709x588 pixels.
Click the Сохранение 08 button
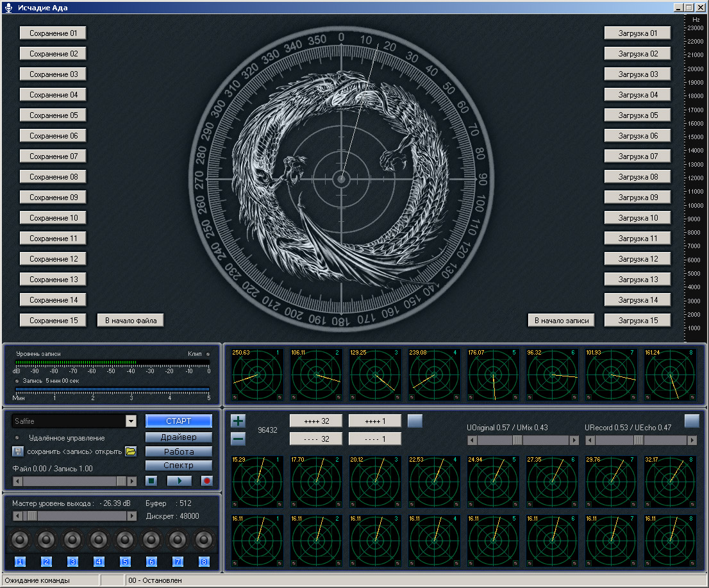(53, 177)
